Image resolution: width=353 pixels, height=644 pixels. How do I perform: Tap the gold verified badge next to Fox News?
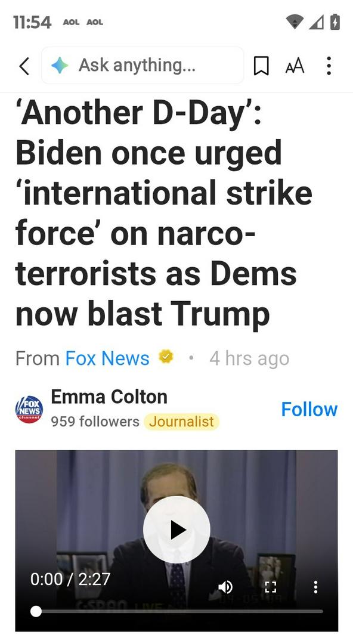coord(166,357)
